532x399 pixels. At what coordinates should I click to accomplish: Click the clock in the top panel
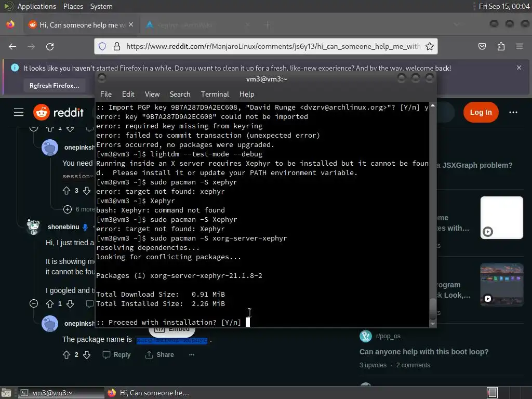504,6
